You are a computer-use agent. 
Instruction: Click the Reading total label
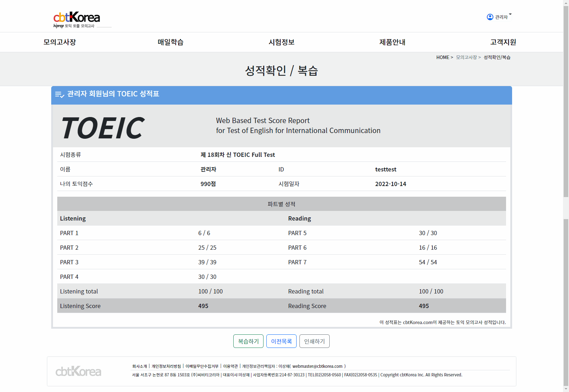coord(306,291)
